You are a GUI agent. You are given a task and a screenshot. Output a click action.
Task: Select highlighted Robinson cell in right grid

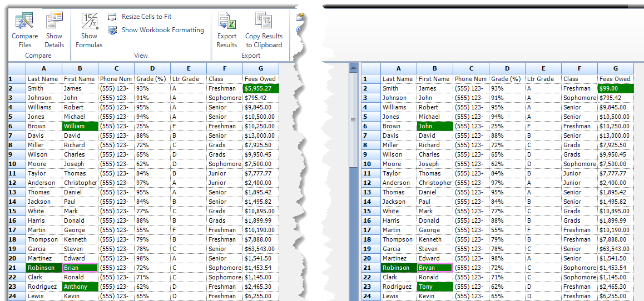[399, 268]
